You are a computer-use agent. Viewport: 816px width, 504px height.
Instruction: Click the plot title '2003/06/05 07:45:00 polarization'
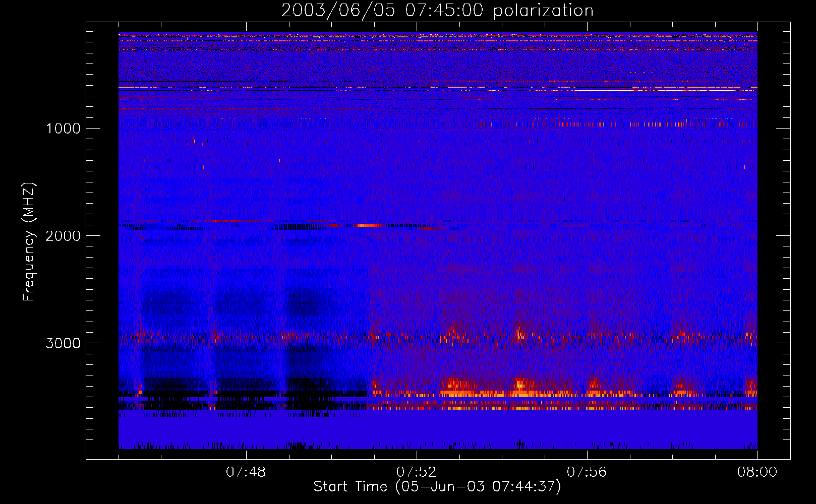pyautogui.click(x=437, y=11)
